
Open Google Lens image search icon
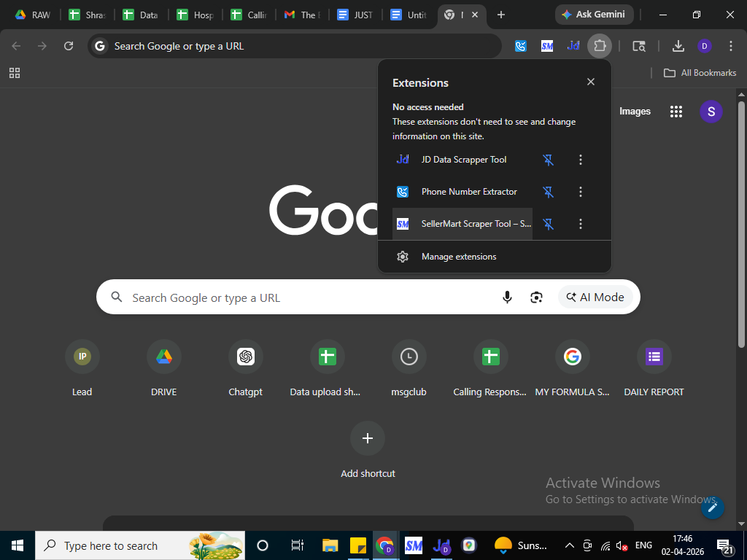tap(537, 297)
